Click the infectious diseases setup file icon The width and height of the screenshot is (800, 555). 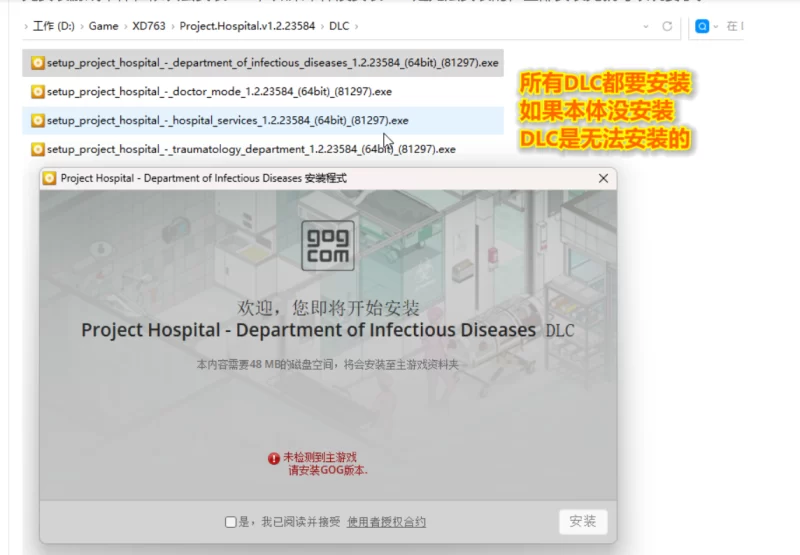pos(37,63)
